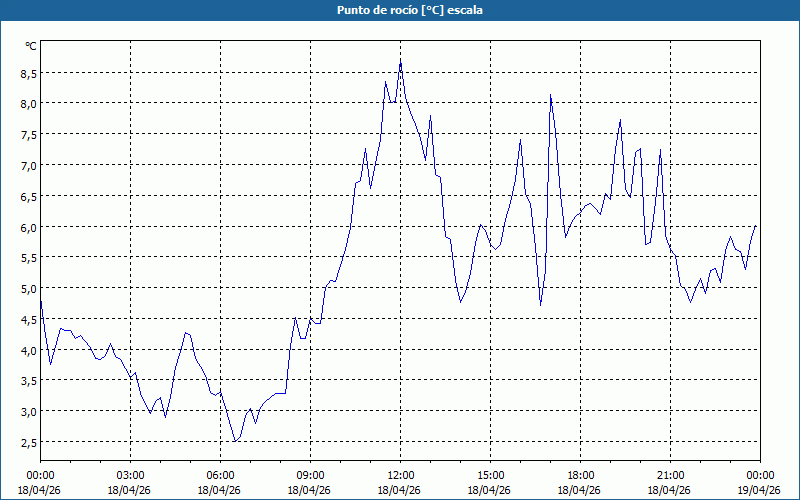Click the 21:00 time axis label
800x500 pixels.
[x=670, y=475]
